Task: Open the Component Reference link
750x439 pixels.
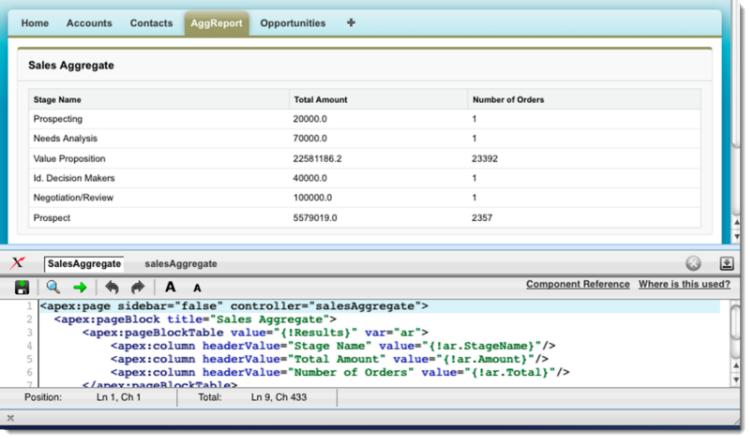Action: click(x=577, y=285)
